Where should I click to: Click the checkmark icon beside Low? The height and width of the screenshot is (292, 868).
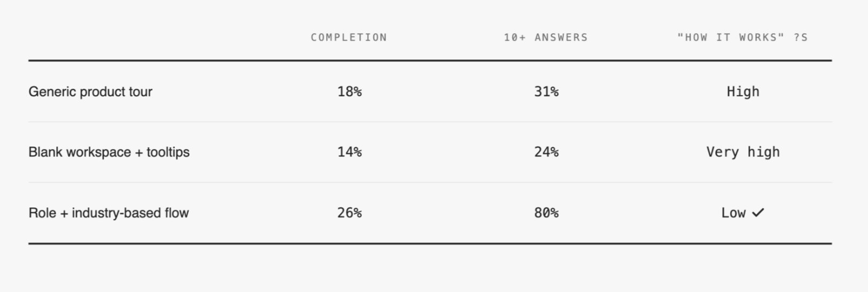(x=758, y=213)
